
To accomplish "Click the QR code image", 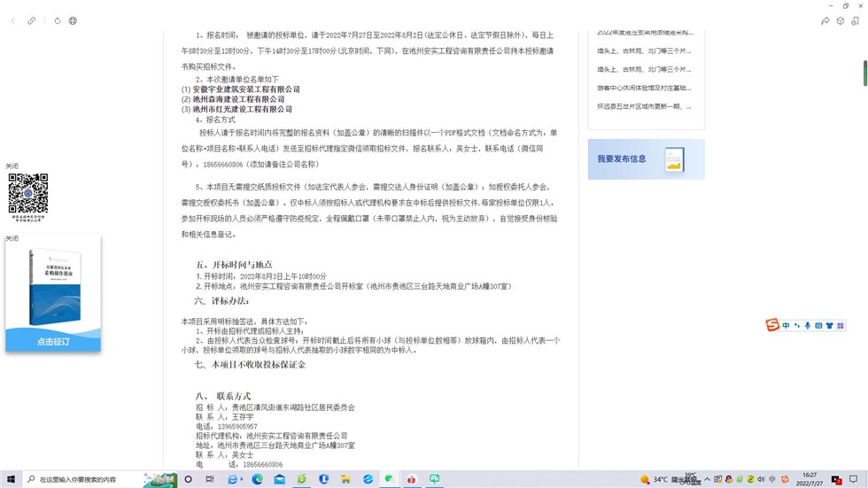I will (x=28, y=193).
